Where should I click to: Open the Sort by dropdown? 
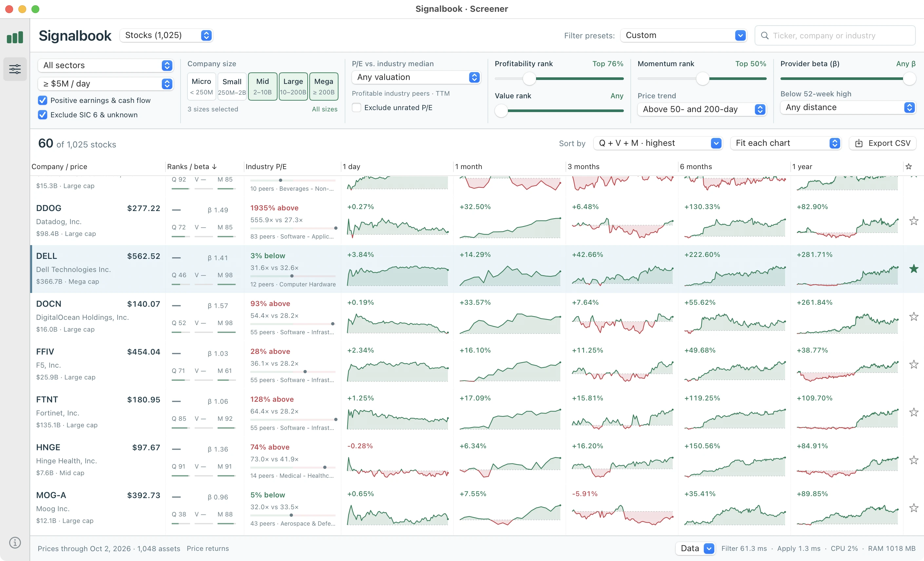(x=658, y=143)
